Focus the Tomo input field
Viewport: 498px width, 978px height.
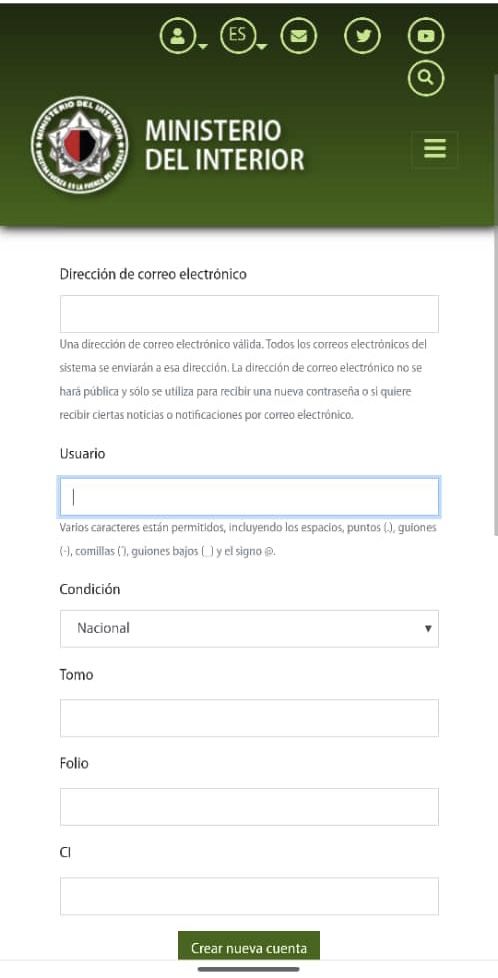(x=249, y=718)
